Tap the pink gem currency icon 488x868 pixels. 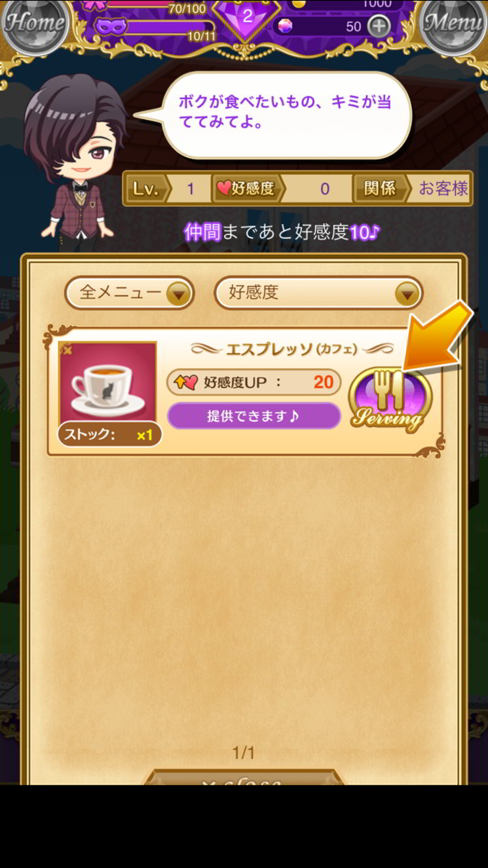pyautogui.click(x=285, y=26)
